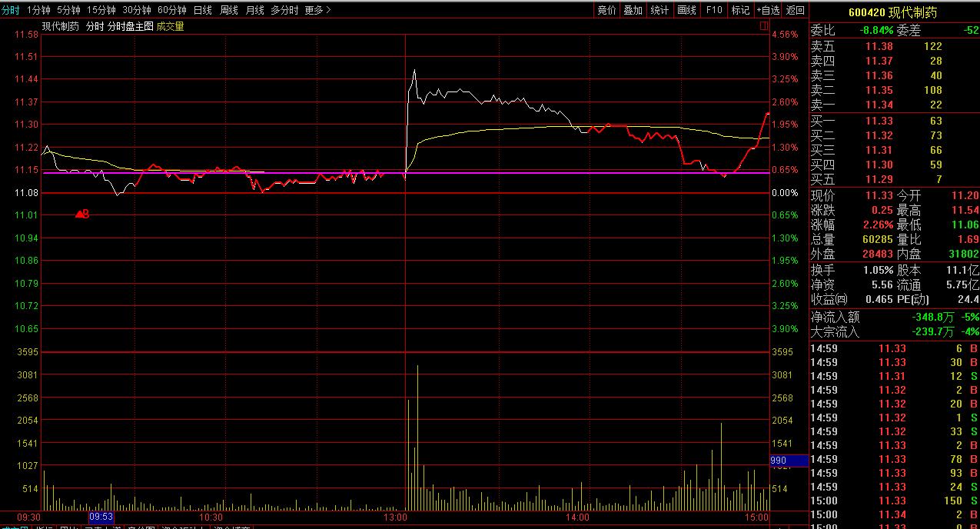
Task: Click the 大宗流入 -239.7万 row
Action: click(894, 331)
